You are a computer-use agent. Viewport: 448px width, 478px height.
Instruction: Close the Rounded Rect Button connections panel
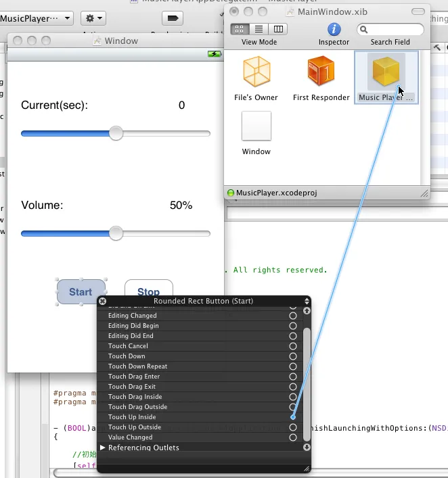point(103,302)
